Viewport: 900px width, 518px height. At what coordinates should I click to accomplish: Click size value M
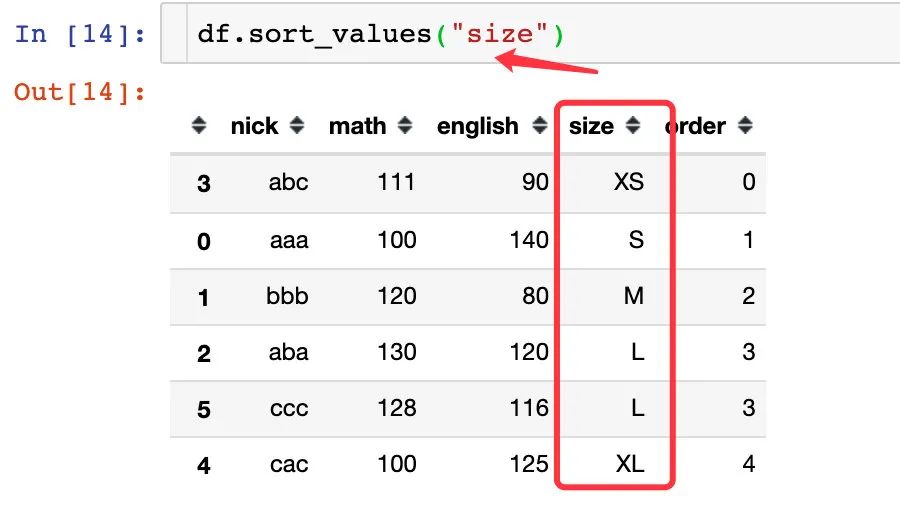[x=634, y=296]
